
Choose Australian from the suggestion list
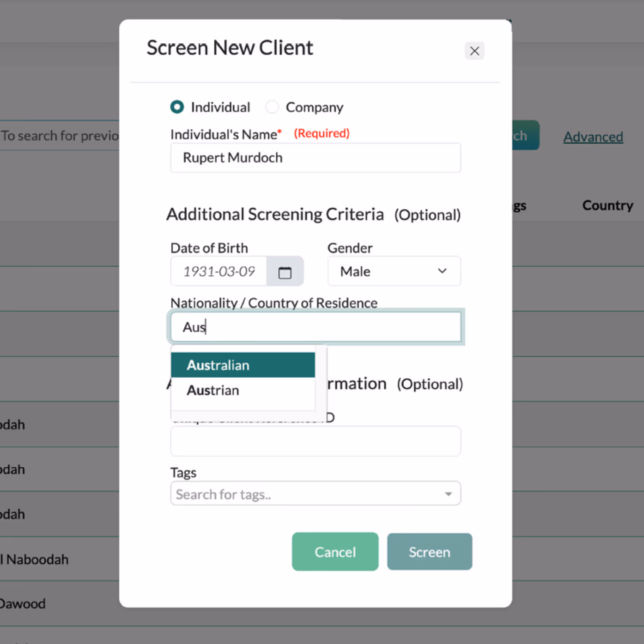coord(243,365)
